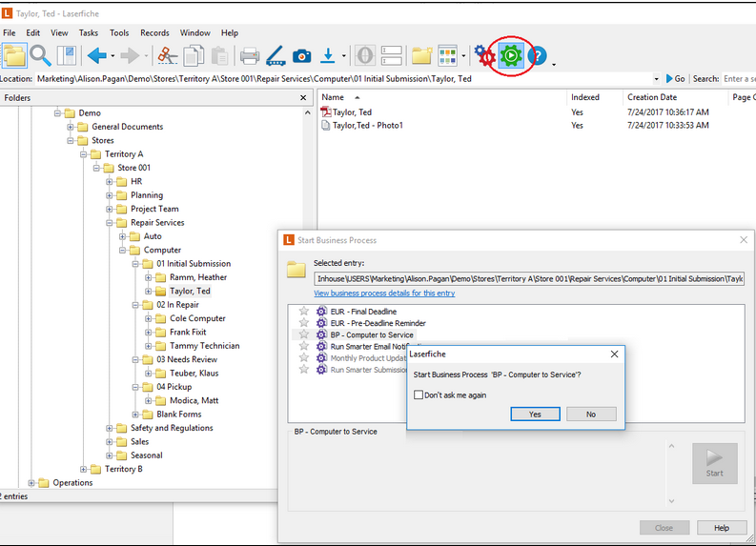This screenshot has height=546, width=756.
Task: Collapse the 02 In Repair folder
Action: [x=135, y=305]
